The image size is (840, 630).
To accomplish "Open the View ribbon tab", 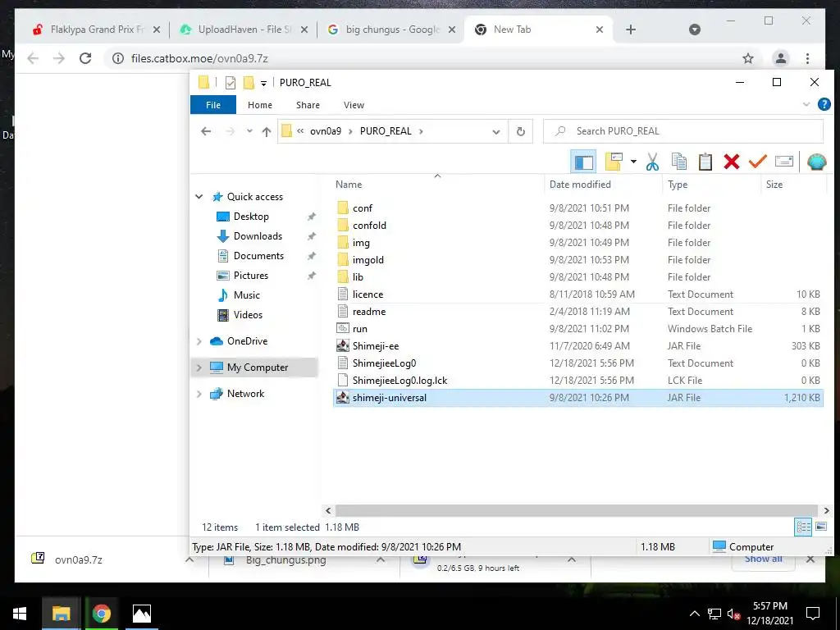I will coord(354,105).
